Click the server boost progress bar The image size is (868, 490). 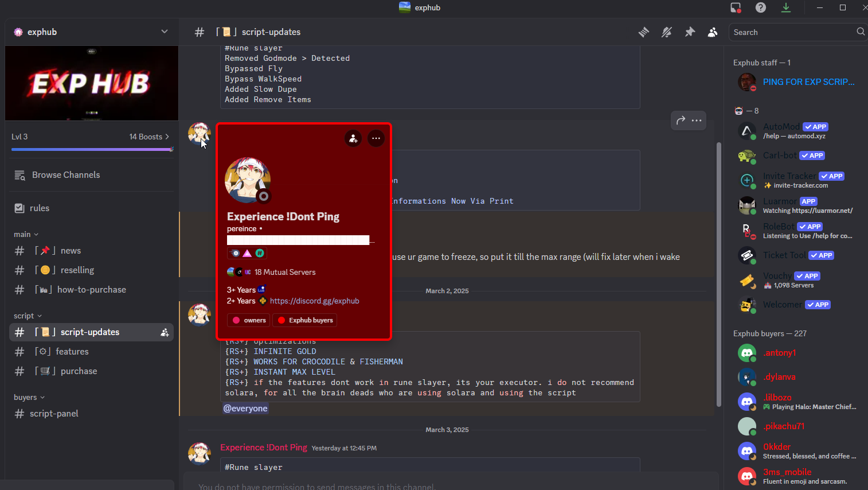pyautogui.click(x=92, y=150)
